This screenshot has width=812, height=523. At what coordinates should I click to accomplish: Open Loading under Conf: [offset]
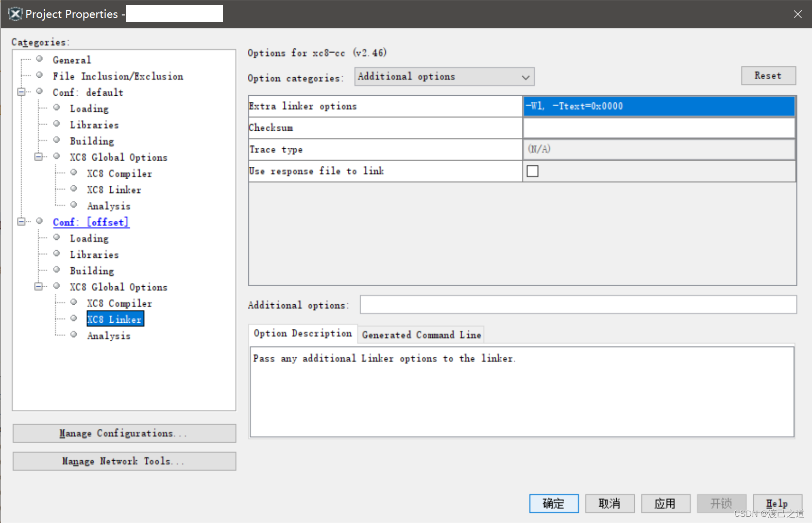89,238
